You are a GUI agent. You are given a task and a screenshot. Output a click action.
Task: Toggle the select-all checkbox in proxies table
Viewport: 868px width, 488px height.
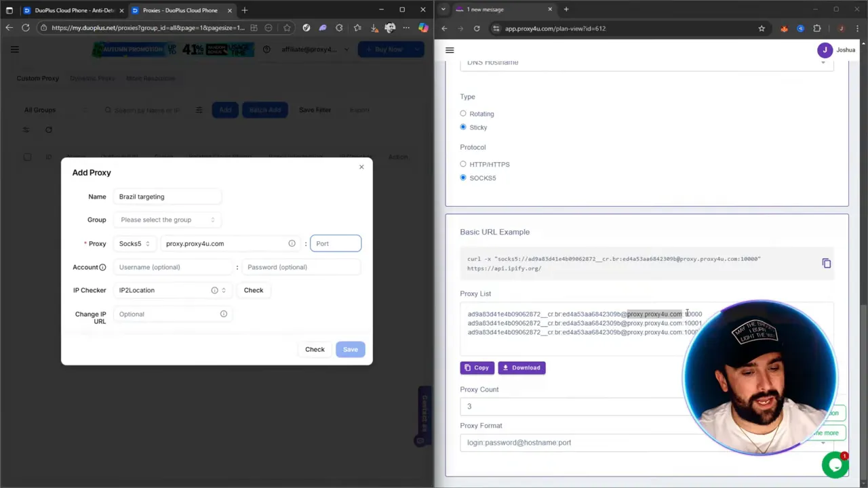point(27,157)
